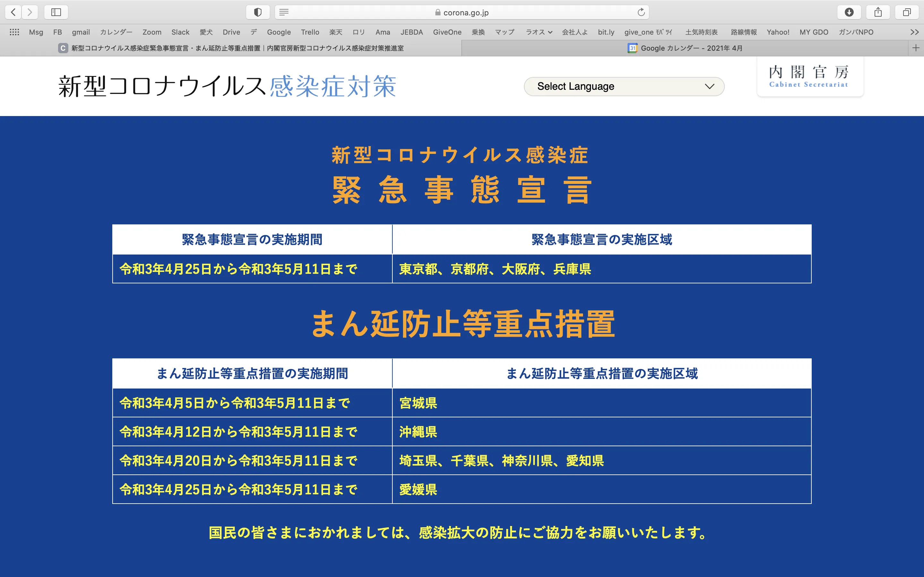Open the downloads arrow icon
This screenshot has height=577, width=924.
tap(849, 12)
